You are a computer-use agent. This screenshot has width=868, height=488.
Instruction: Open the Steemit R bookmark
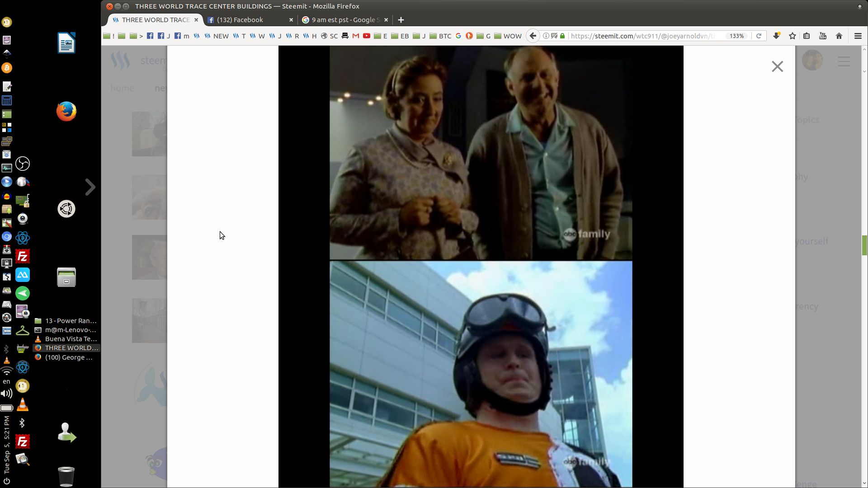pyautogui.click(x=292, y=36)
